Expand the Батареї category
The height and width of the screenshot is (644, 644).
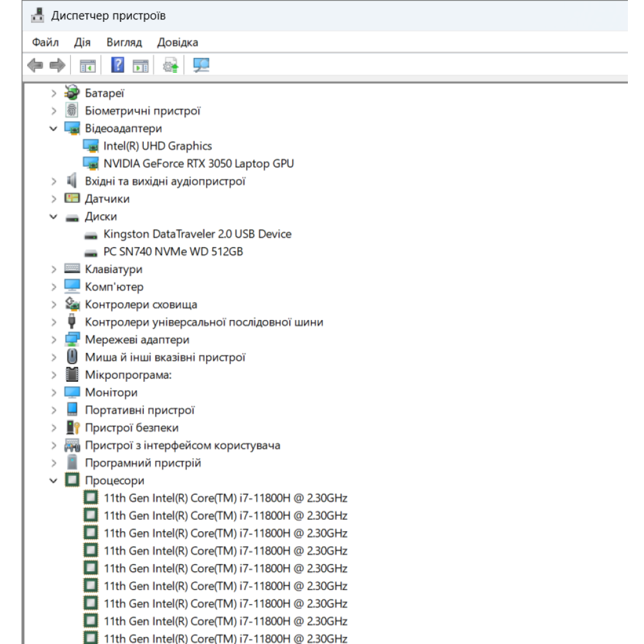(53, 93)
